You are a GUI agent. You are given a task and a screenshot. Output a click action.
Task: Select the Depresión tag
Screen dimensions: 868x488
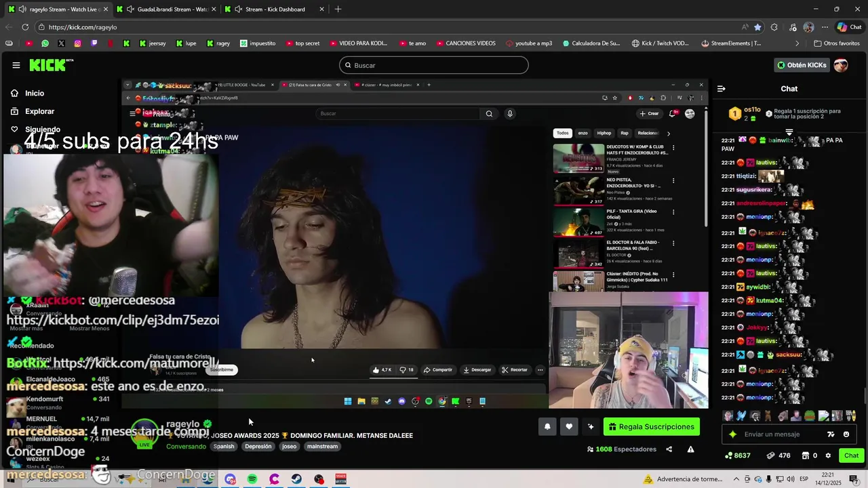coord(258,447)
